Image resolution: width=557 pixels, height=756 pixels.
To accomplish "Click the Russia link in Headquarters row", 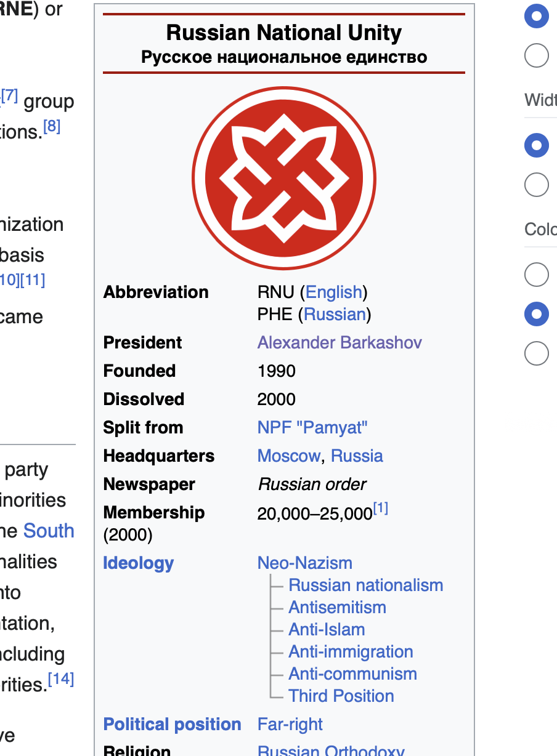I will [x=357, y=456].
